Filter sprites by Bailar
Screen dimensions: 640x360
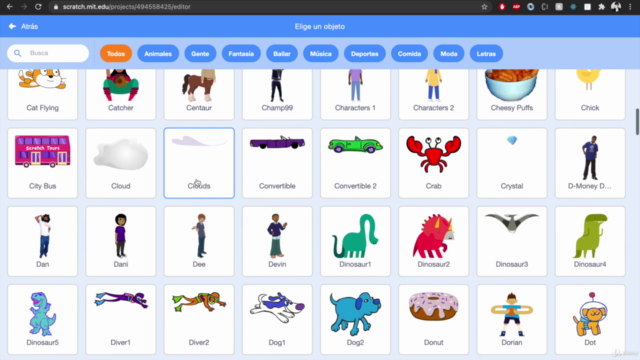pyautogui.click(x=282, y=53)
